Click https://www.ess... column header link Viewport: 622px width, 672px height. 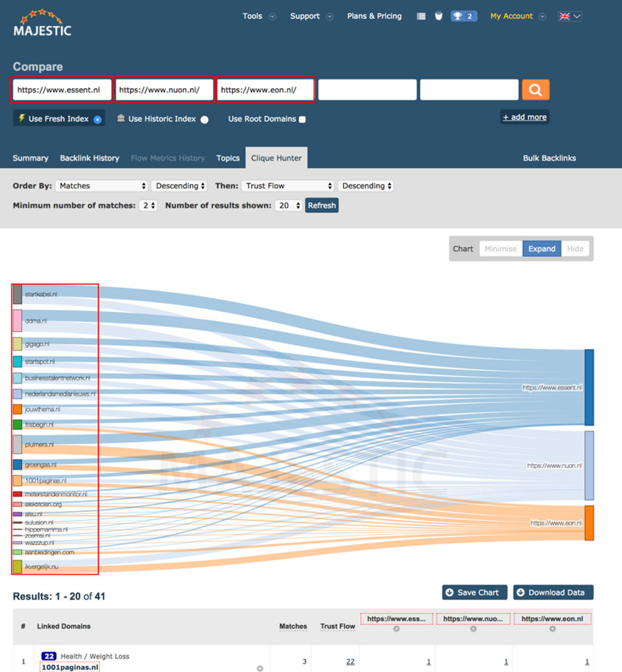pos(397,618)
